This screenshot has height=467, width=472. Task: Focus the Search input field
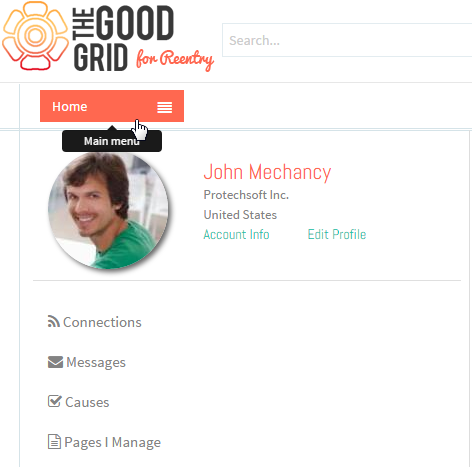coord(347,40)
